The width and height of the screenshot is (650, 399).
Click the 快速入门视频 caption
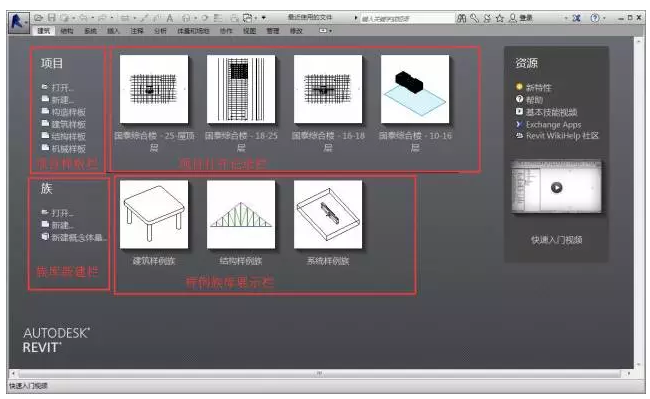click(x=556, y=239)
